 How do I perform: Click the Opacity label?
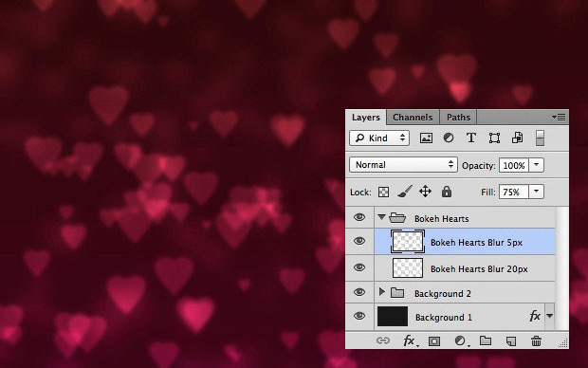click(479, 166)
